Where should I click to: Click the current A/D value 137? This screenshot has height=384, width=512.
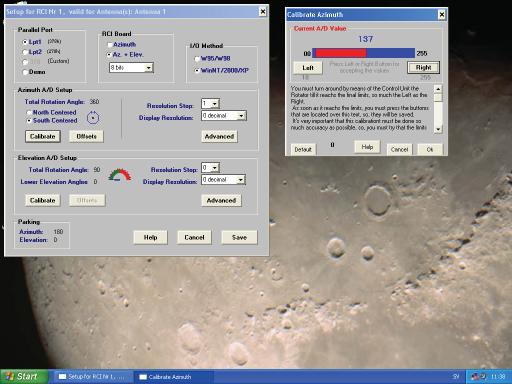click(365, 39)
